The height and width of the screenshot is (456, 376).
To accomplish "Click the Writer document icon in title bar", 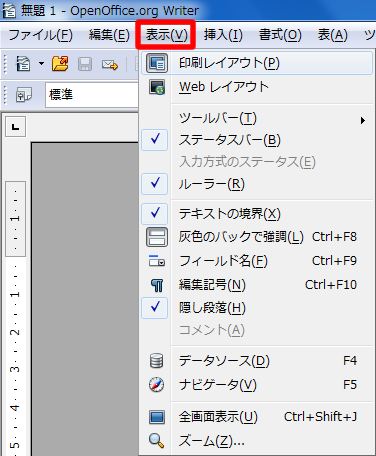I will (x=9, y=10).
